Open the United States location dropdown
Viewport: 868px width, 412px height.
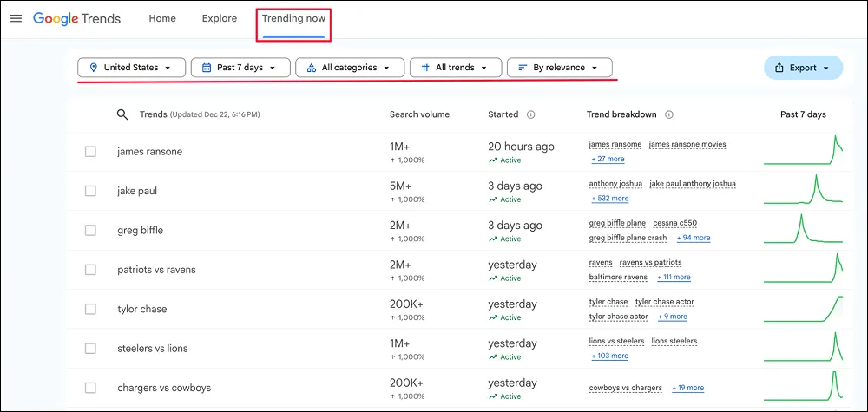coord(132,68)
